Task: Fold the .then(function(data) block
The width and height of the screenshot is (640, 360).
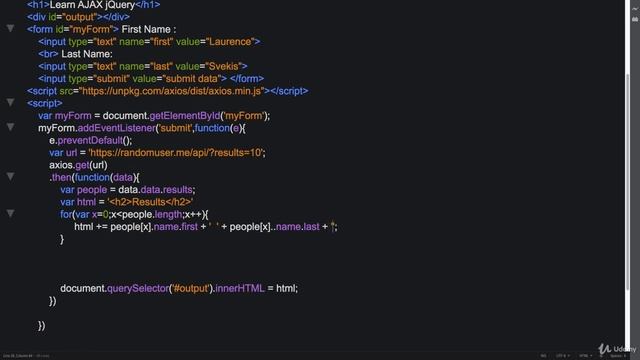Action: pos(10,176)
